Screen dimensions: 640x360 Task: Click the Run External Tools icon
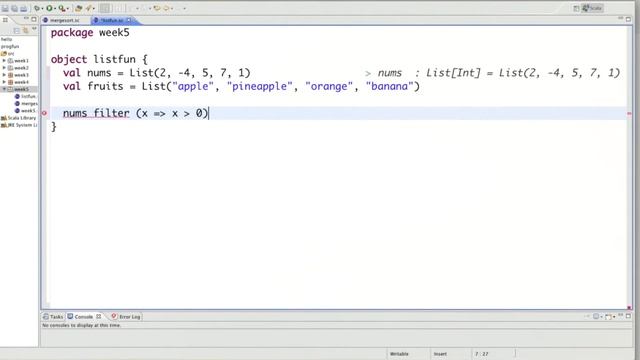coord(62,8)
